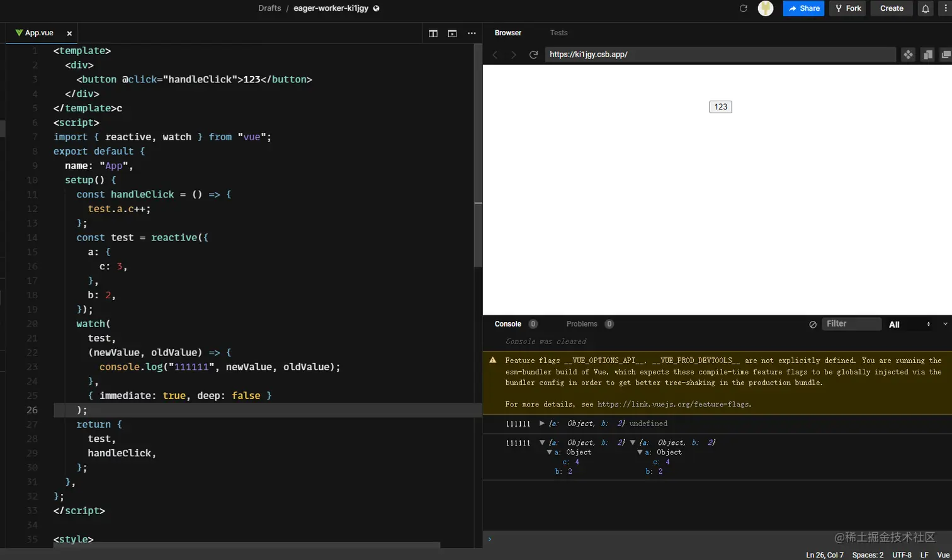Click the blue Share button
Screen dimensions: 952x560
click(x=803, y=8)
